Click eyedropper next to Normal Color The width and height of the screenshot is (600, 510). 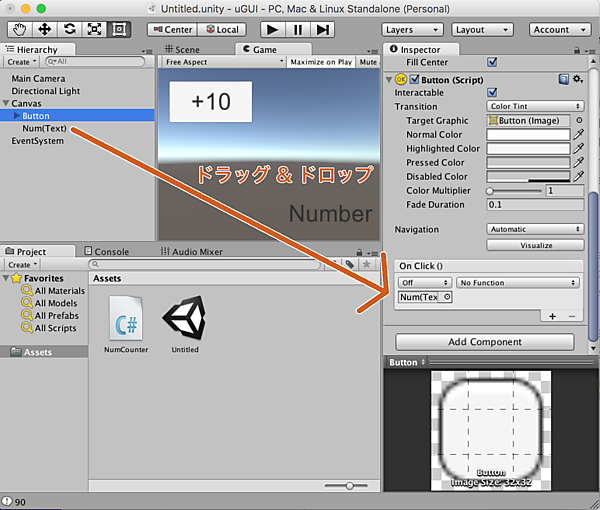pyautogui.click(x=578, y=134)
